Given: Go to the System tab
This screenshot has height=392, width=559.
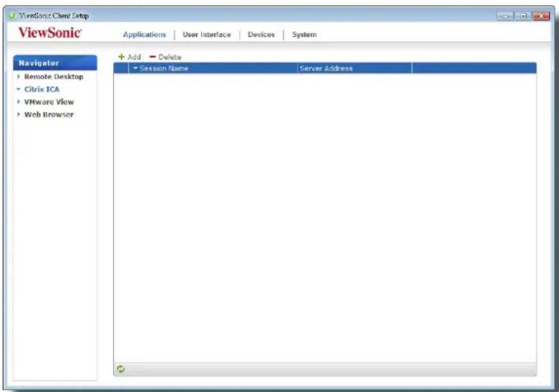Looking at the screenshot, I should coord(304,34).
